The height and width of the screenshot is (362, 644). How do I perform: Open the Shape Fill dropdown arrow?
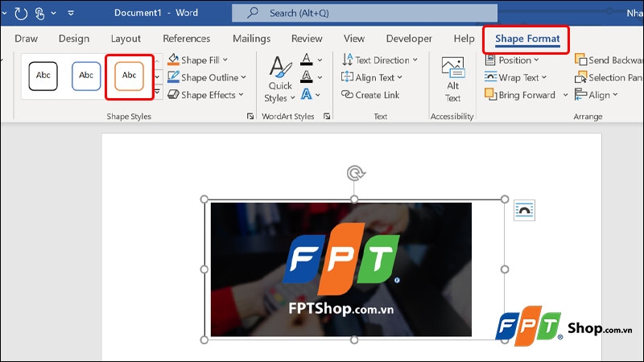click(225, 60)
